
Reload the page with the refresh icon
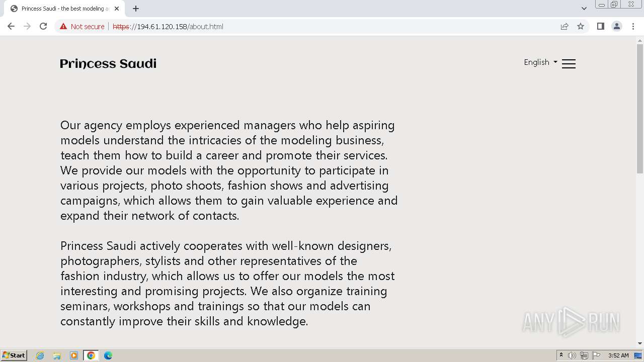pos(43,26)
